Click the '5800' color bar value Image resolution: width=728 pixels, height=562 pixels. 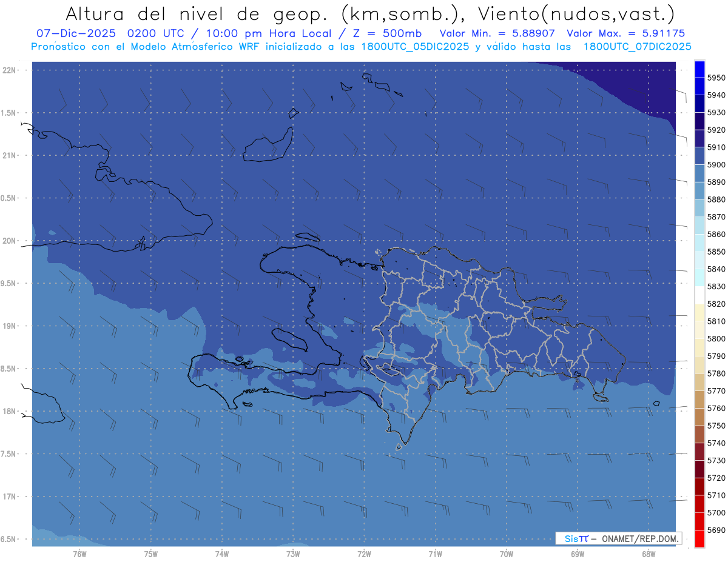click(x=716, y=339)
